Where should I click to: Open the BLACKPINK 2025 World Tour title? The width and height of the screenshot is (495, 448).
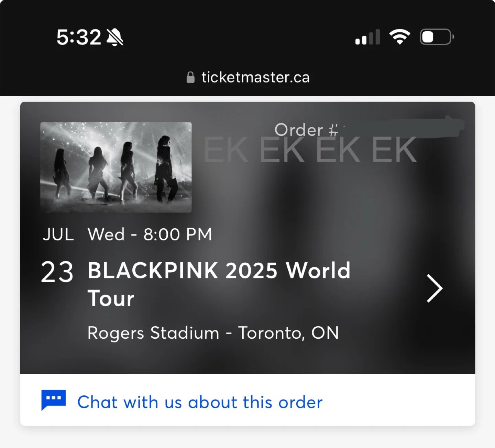click(x=219, y=284)
